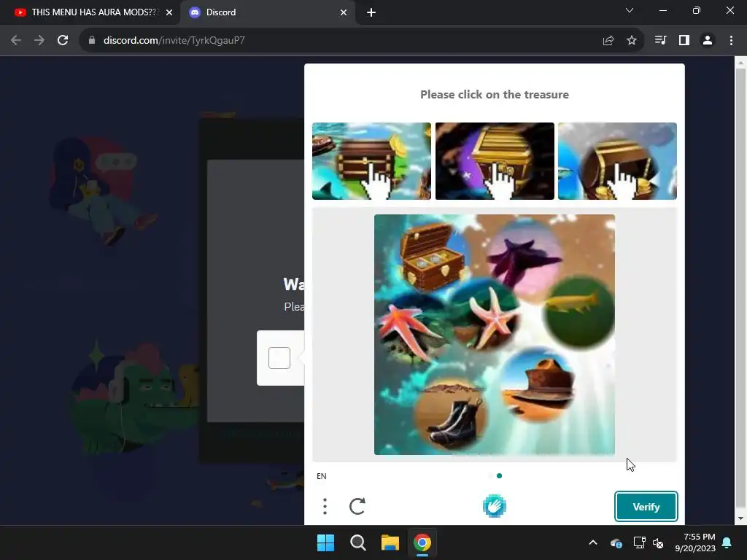The image size is (747, 560).
Task: Close the Discord tab
Action: pyautogui.click(x=344, y=12)
